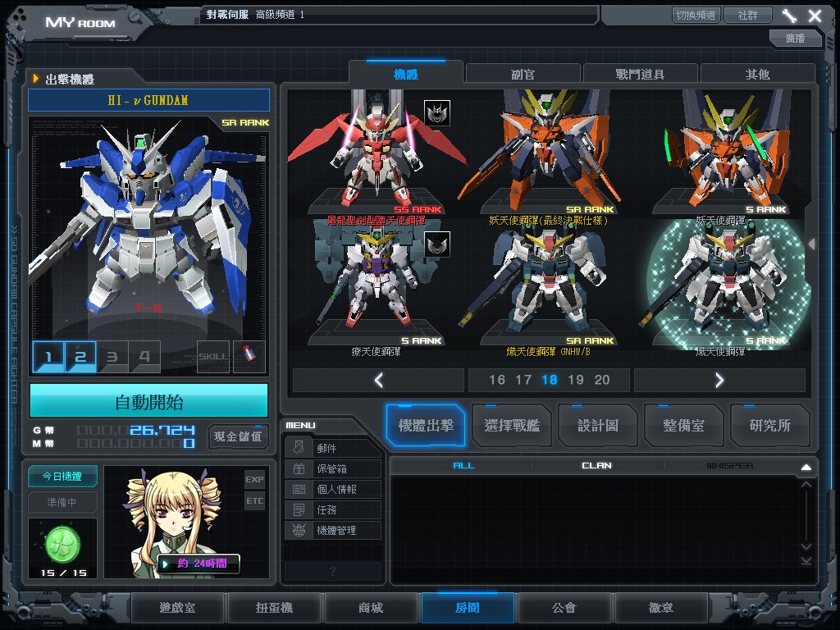The height and width of the screenshot is (630, 840).
Task: Click the 任務 mission document icon
Action: 299,509
